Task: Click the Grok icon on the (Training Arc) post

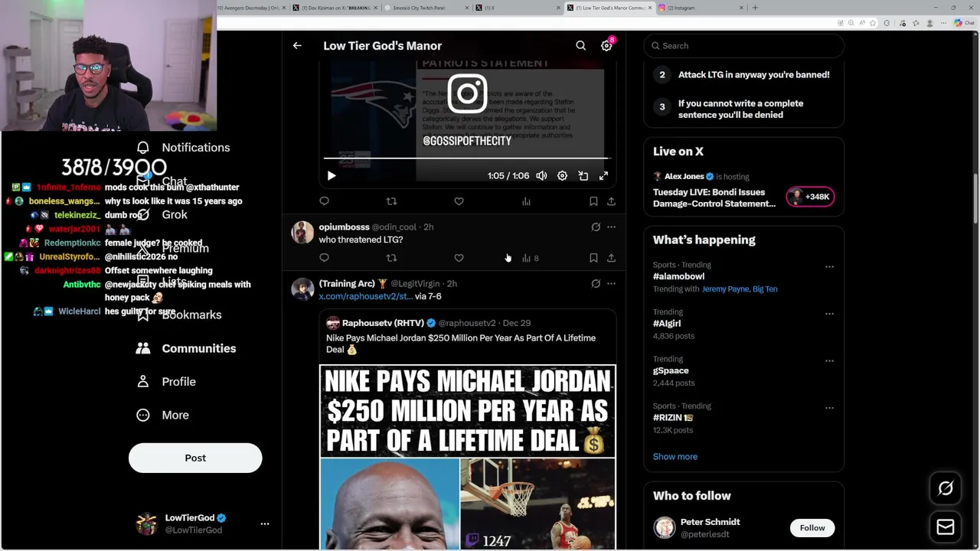Action: pos(596,284)
